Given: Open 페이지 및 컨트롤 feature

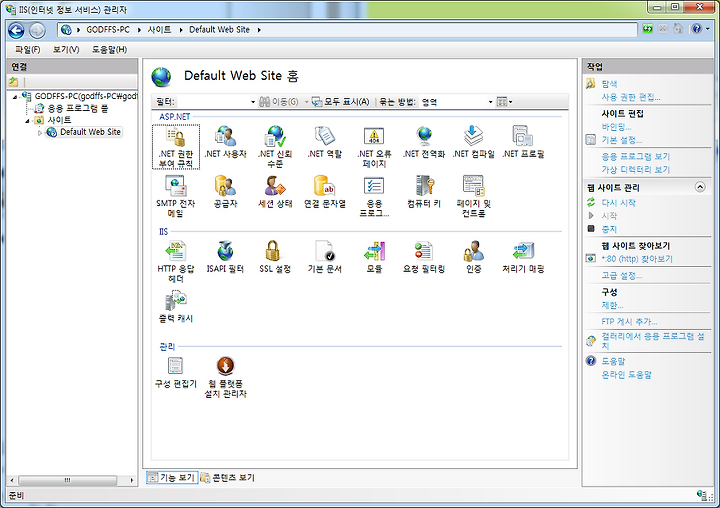Looking at the screenshot, I should pyautogui.click(x=473, y=196).
